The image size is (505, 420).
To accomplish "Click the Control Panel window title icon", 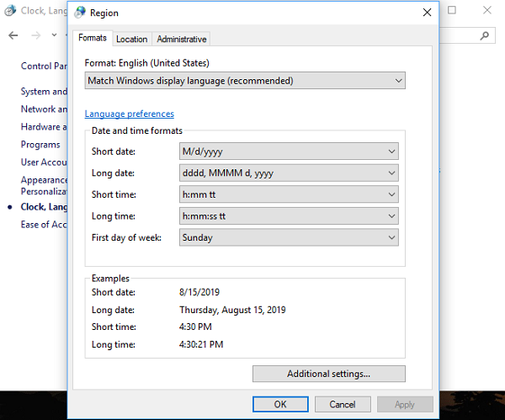I will pyautogui.click(x=9, y=11).
